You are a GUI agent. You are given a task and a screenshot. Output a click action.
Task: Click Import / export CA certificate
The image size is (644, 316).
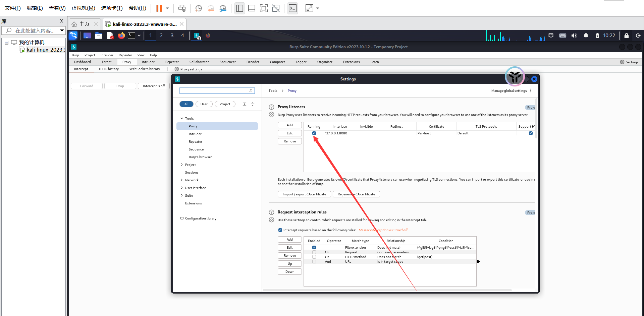coord(304,194)
